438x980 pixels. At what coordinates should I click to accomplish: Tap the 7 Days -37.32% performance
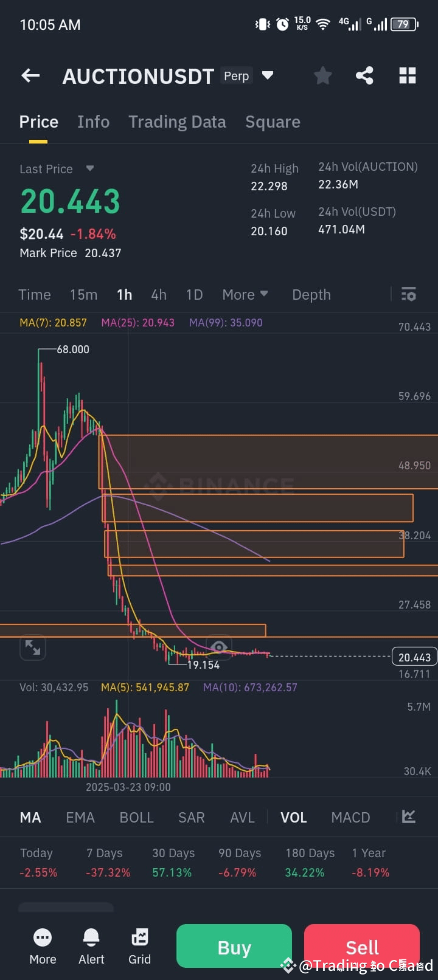point(108,863)
